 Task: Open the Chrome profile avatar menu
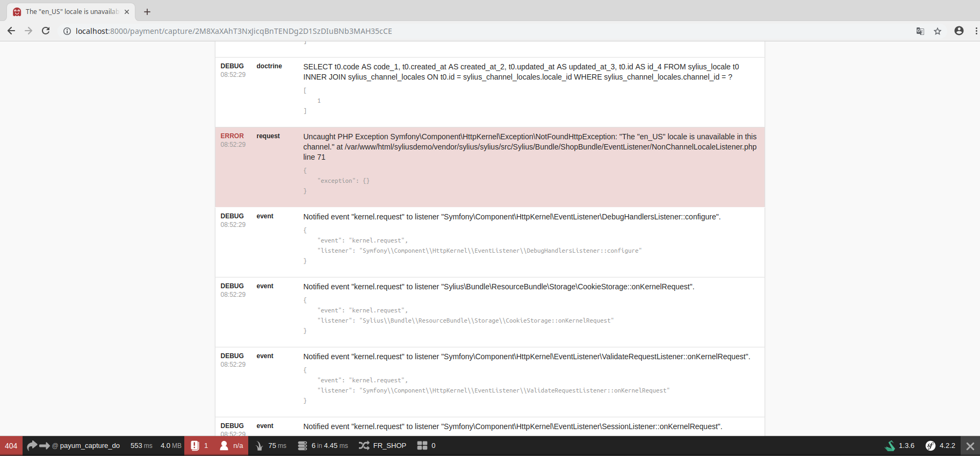pyautogui.click(x=959, y=31)
